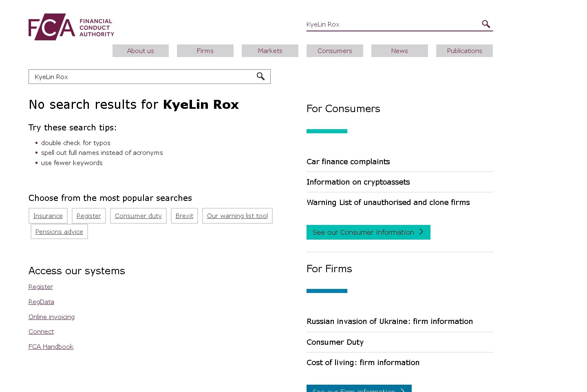
Task: Open the Markets menu
Action: [x=270, y=51]
